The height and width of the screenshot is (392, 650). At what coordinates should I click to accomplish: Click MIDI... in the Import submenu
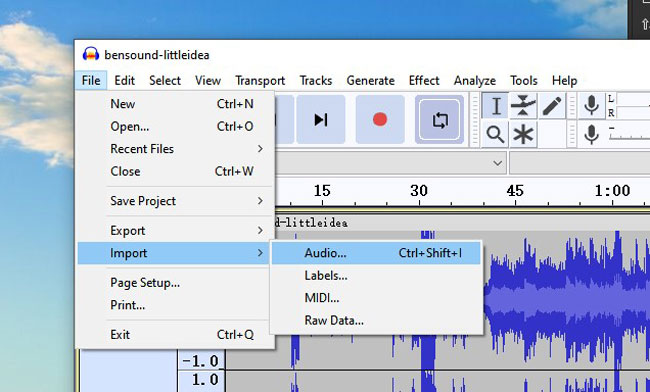376,298
